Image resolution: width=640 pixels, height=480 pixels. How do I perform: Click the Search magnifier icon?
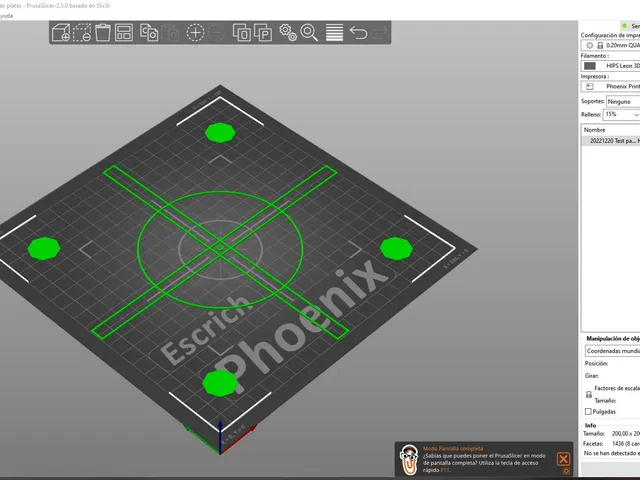pos(309,33)
